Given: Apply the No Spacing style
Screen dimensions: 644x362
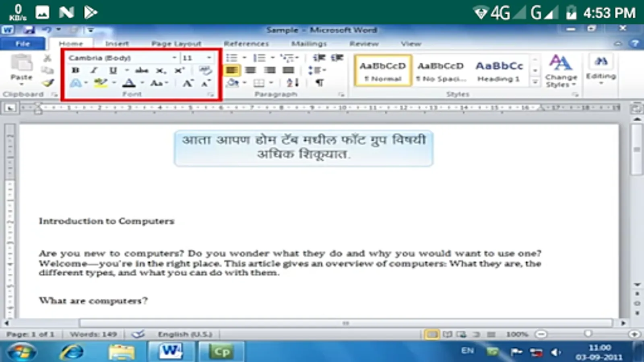Looking at the screenshot, I should pyautogui.click(x=441, y=71).
